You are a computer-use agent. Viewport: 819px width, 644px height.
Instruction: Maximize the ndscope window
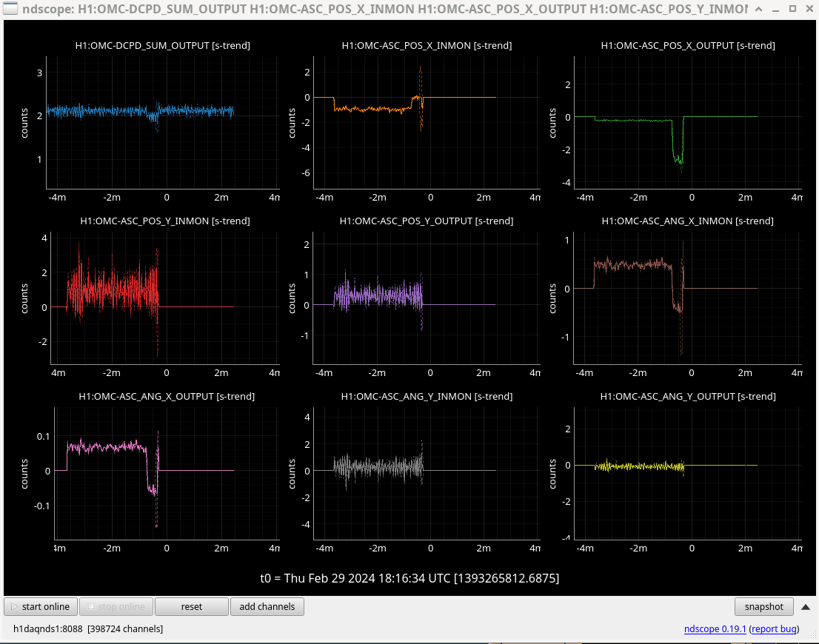[792, 9]
